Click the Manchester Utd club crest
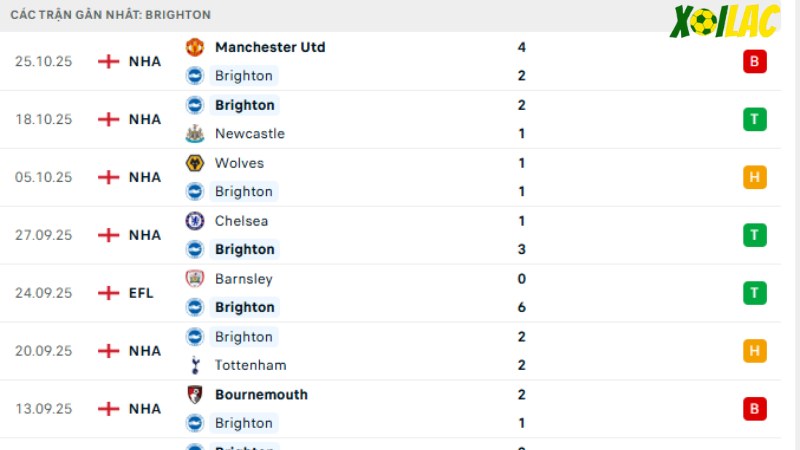 [x=194, y=47]
